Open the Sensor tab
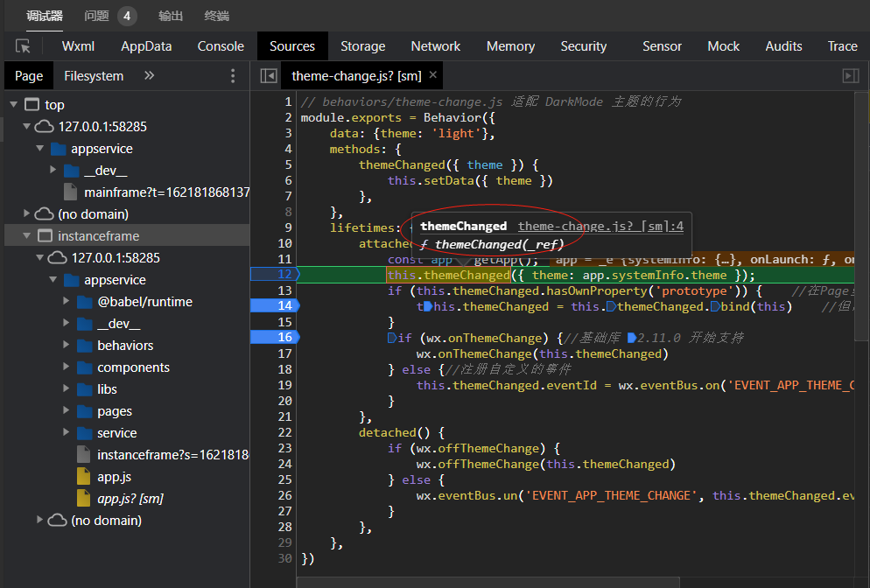The image size is (870, 588). click(x=662, y=46)
